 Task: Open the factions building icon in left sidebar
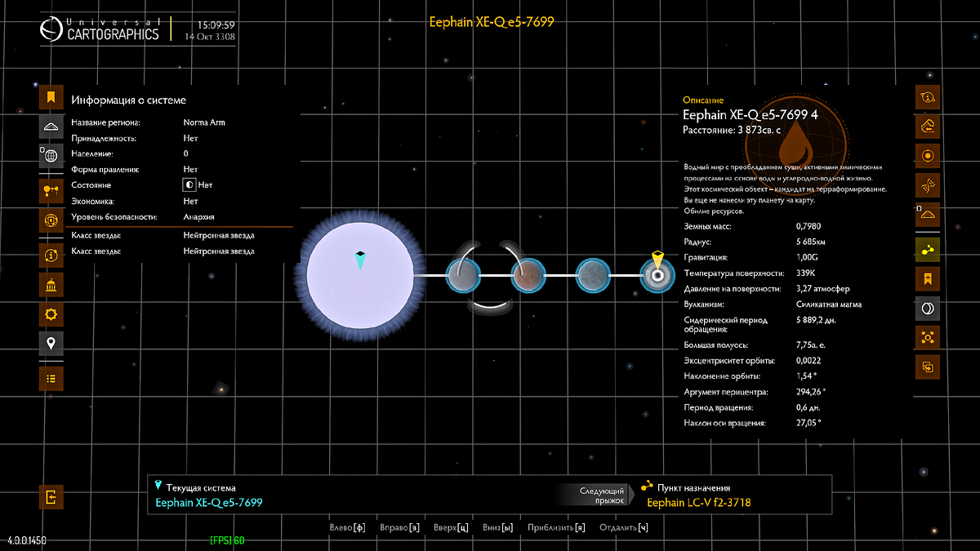[x=51, y=285]
